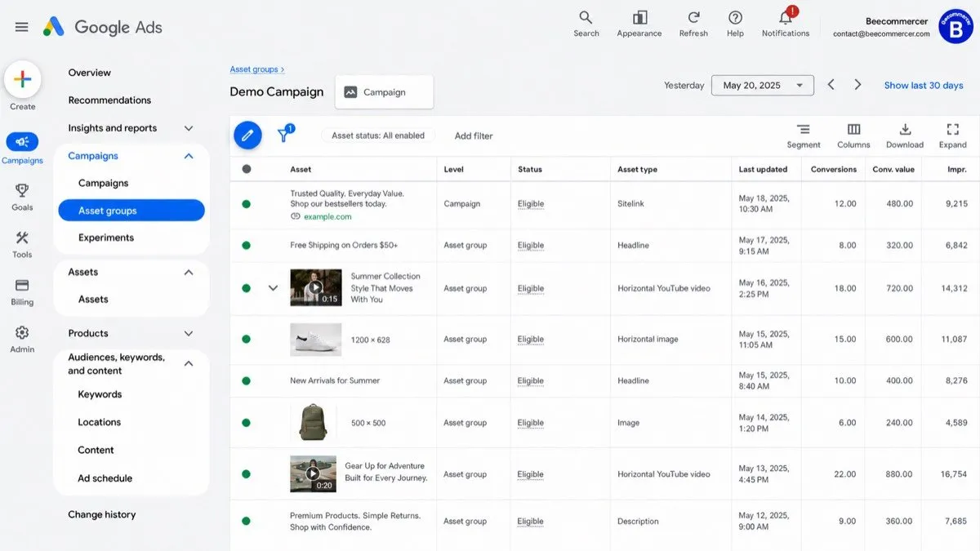
Task: Open Overview in the sidebar
Action: click(x=90, y=73)
